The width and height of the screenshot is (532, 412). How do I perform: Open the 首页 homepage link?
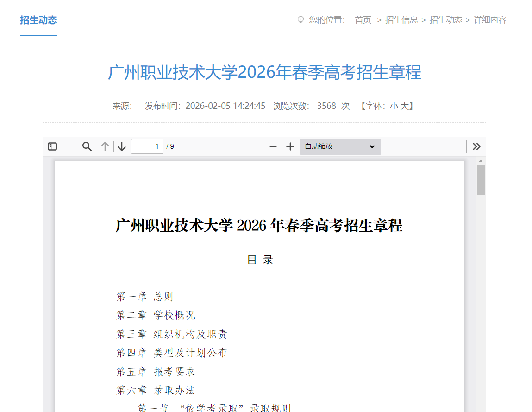point(363,19)
